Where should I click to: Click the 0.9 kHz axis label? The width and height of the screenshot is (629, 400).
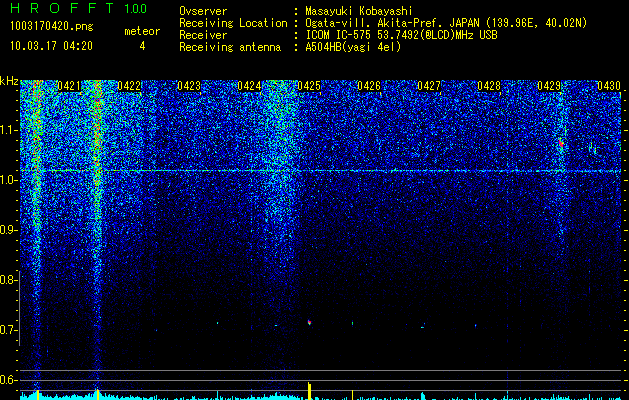tap(7, 230)
